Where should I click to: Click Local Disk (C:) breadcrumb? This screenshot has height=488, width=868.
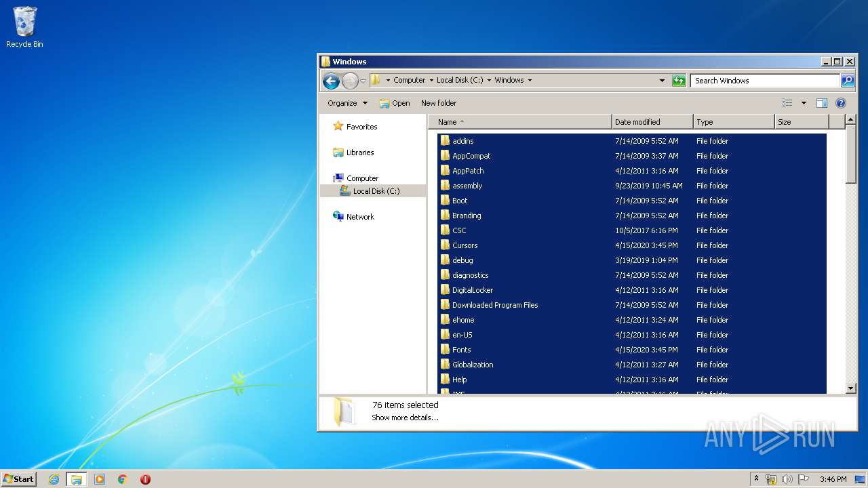(x=460, y=80)
